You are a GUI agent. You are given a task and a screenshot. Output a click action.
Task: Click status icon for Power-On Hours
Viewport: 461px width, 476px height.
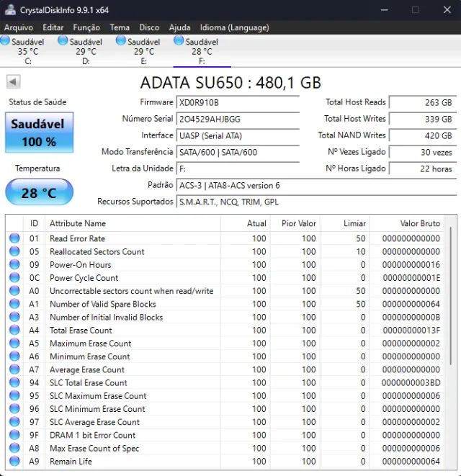[14, 264]
